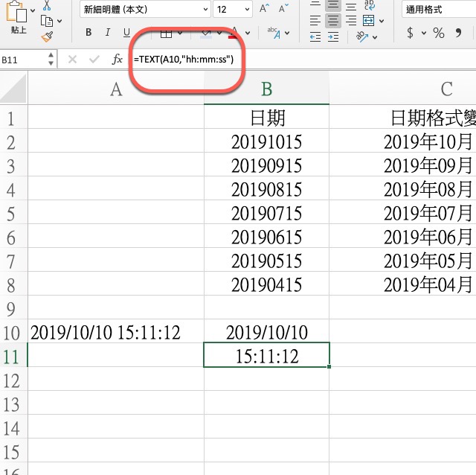Decrease font size with small A icon
The image size is (476, 475).
[283, 8]
